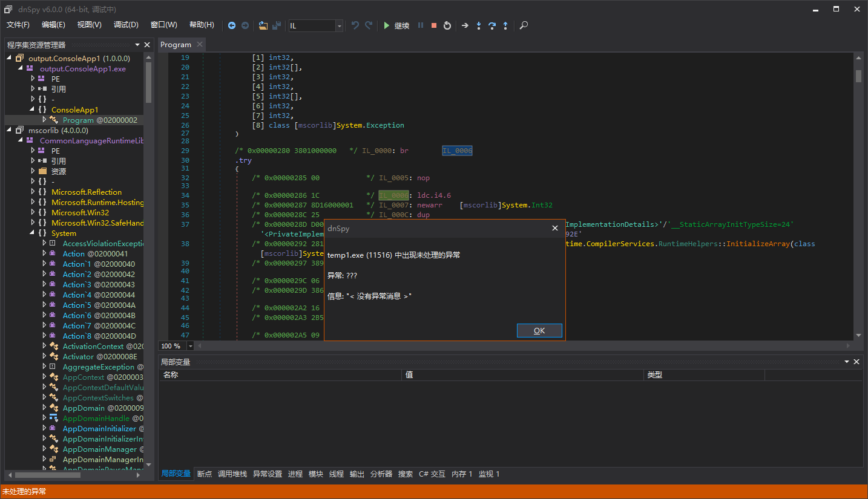Image resolution: width=868 pixels, height=499 pixels.
Task: Click the open file folder icon
Action: pyautogui.click(x=263, y=25)
